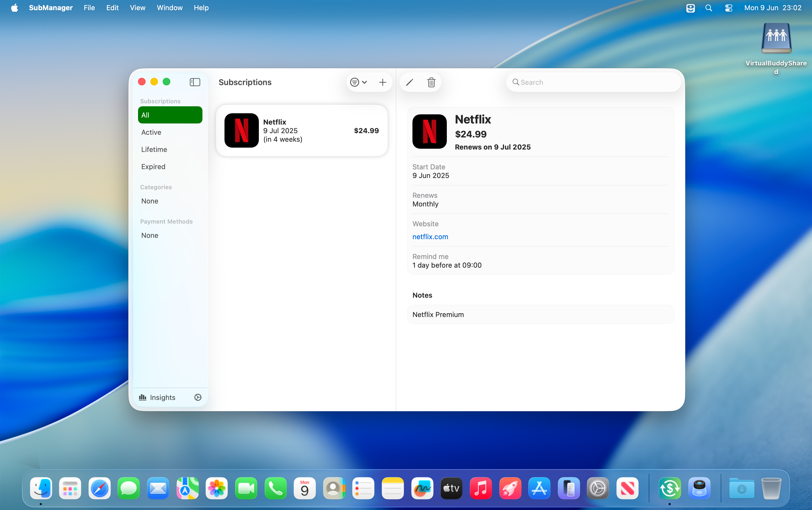This screenshot has width=812, height=510.
Task: Open Contacts from the Dock
Action: click(334, 488)
